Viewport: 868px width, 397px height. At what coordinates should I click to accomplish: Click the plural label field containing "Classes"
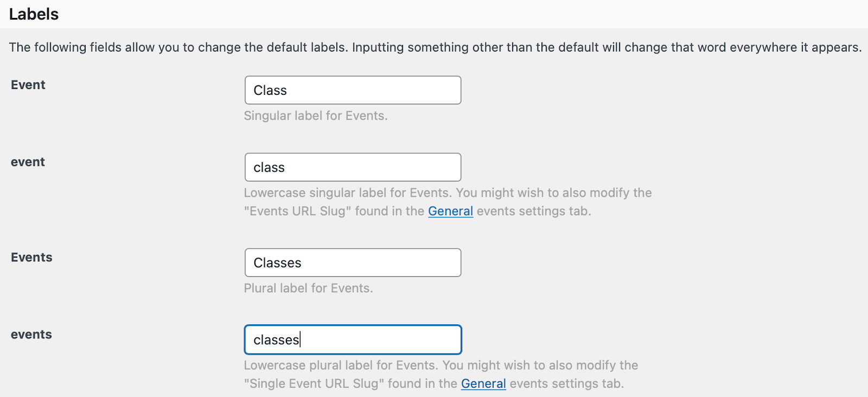353,262
